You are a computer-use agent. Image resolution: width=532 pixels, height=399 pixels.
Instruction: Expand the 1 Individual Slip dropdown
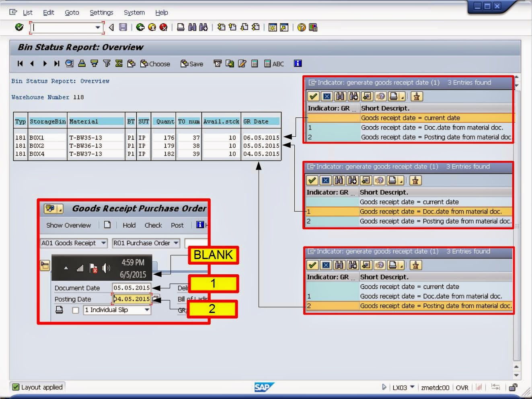coord(147,310)
